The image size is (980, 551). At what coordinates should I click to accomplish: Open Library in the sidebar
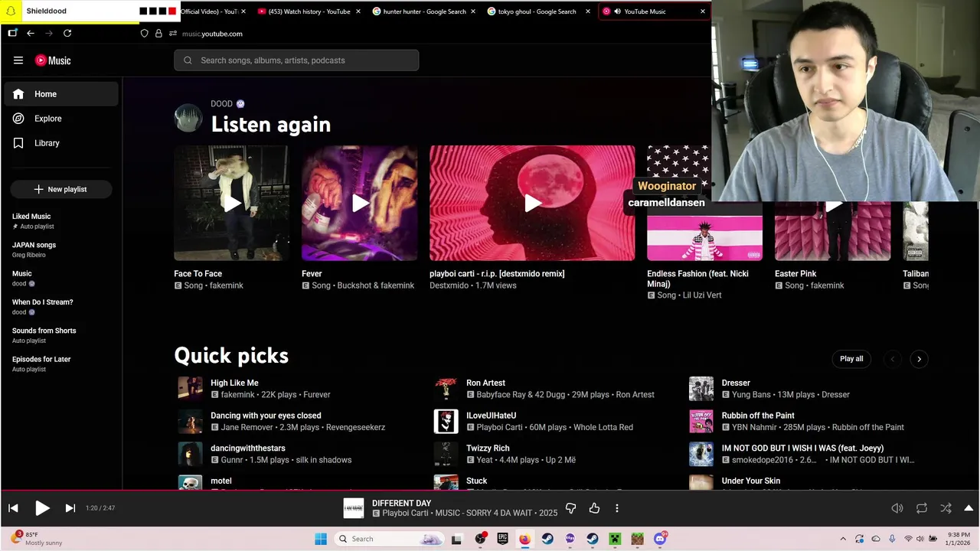click(61, 143)
